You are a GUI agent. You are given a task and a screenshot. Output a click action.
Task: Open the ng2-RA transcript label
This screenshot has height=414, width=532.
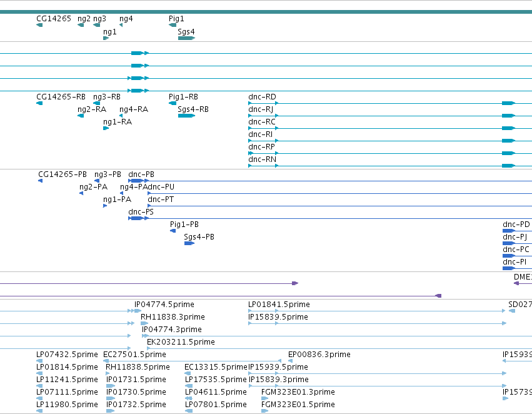(x=92, y=109)
